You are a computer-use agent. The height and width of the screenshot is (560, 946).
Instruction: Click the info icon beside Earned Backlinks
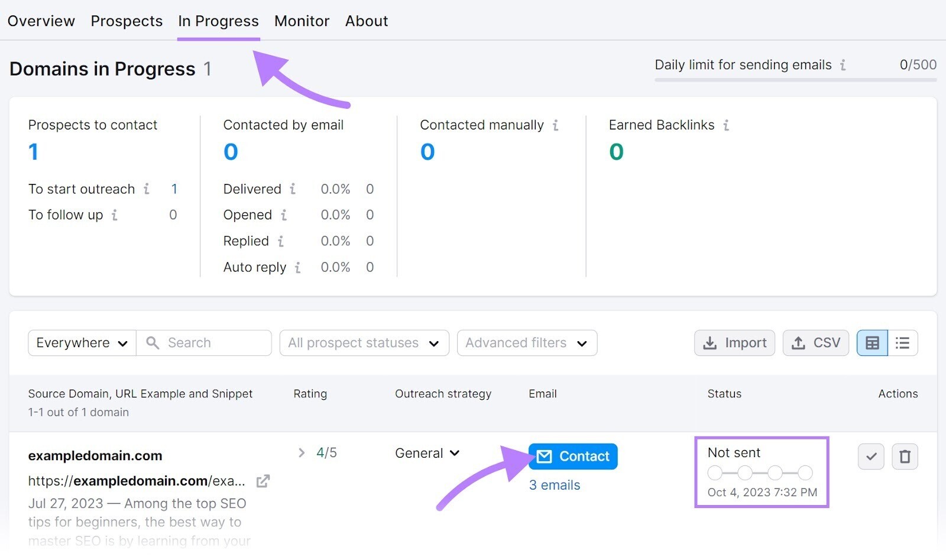(727, 125)
